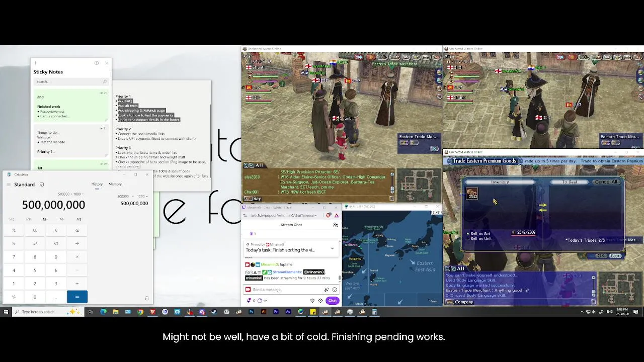Click the percent key in Calculator

(x=14, y=230)
